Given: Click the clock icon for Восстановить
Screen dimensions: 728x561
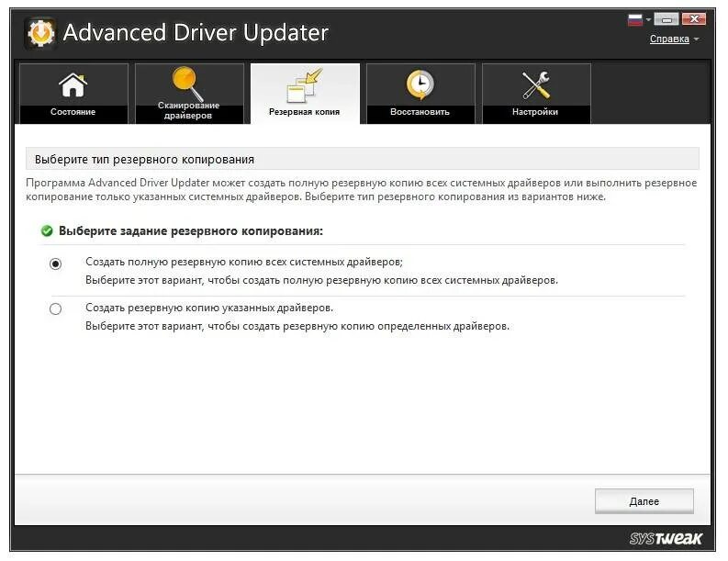Looking at the screenshot, I should (x=420, y=85).
